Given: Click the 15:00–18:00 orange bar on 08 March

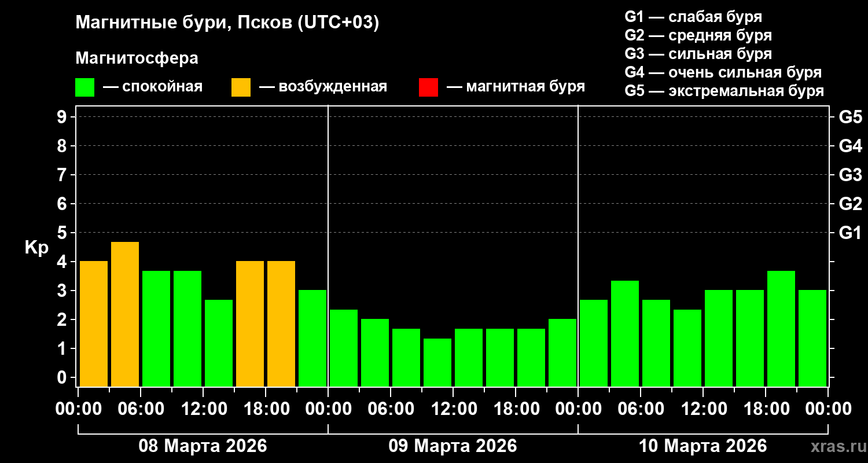Looking at the screenshot, I should coord(250,324).
